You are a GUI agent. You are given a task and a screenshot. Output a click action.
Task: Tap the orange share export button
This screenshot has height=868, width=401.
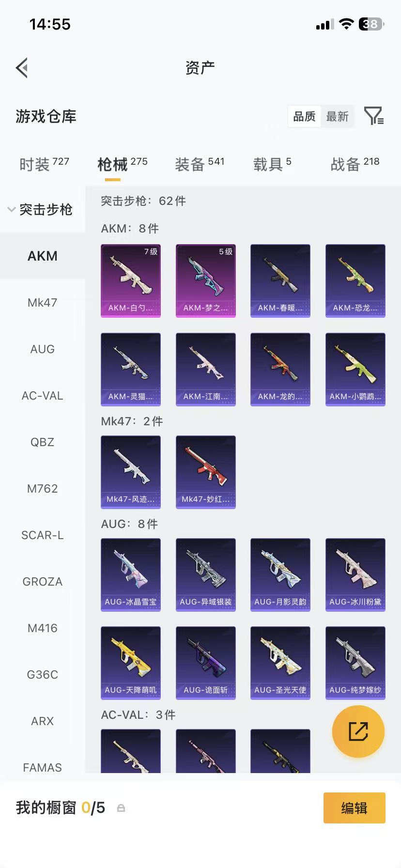[358, 731]
